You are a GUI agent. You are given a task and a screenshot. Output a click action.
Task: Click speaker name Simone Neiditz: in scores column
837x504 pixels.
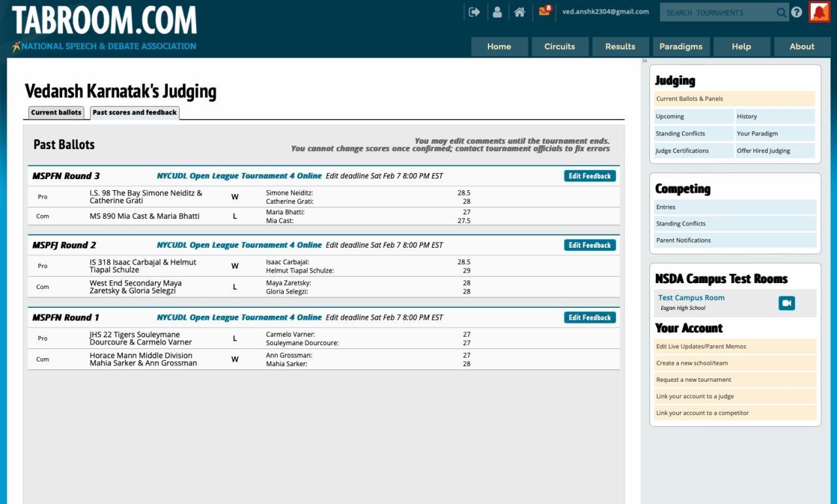coord(290,193)
